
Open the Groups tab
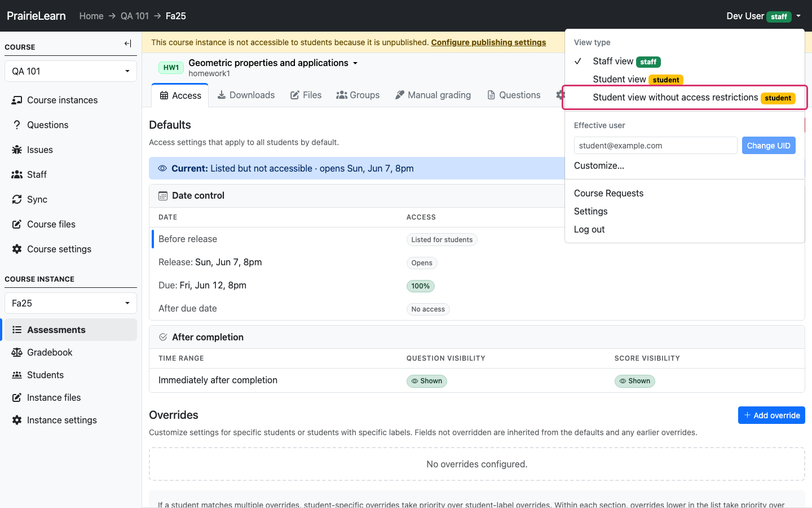coord(358,95)
